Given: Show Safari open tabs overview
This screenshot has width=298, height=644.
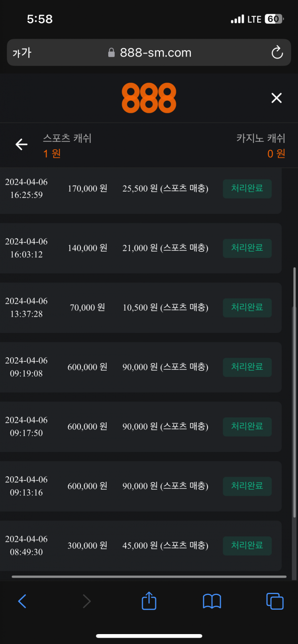Looking at the screenshot, I should [275, 601].
